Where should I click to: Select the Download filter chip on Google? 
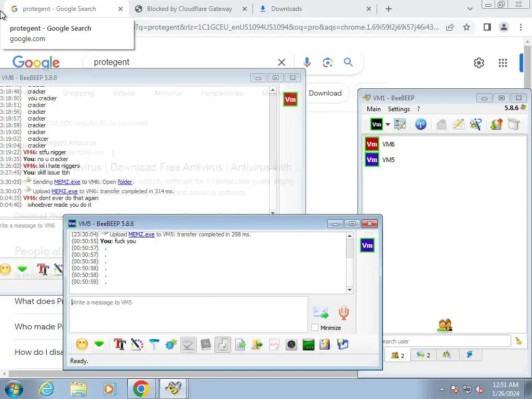point(325,94)
